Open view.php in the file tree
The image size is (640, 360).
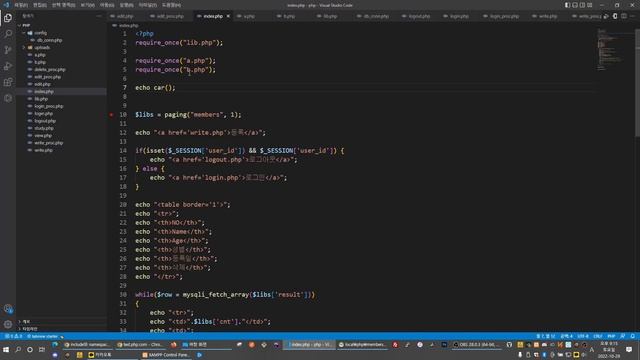[43, 136]
